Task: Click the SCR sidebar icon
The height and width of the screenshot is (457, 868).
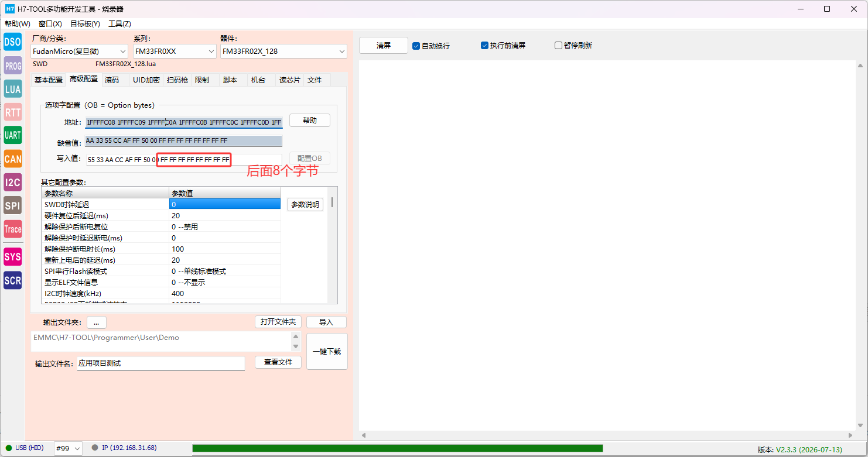Action: [12, 280]
